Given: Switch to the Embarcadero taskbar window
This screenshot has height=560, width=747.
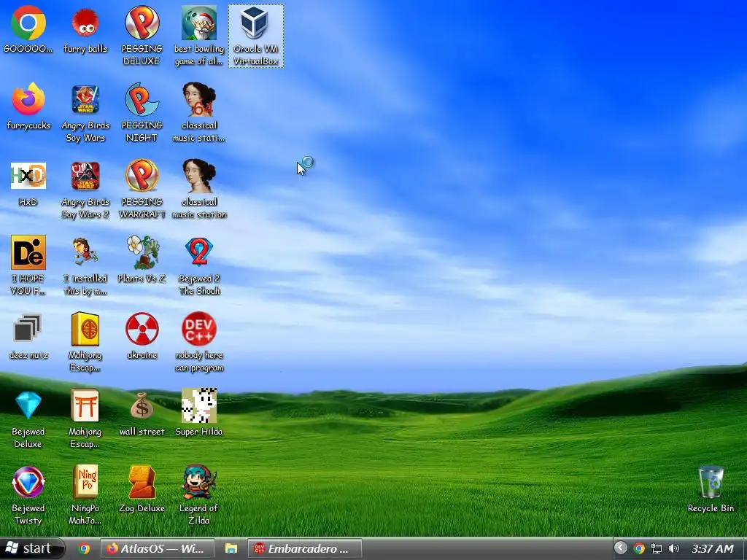Looking at the screenshot, I should coord(305,548).
